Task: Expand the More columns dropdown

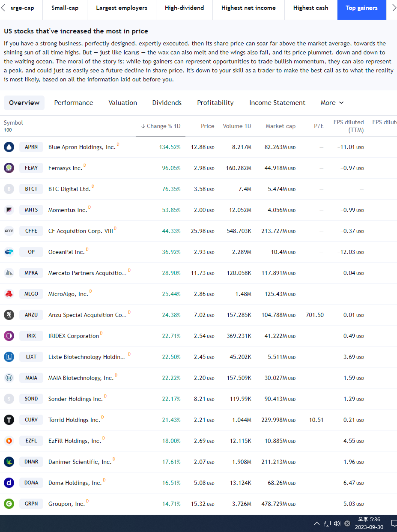Action: [332, 103]
